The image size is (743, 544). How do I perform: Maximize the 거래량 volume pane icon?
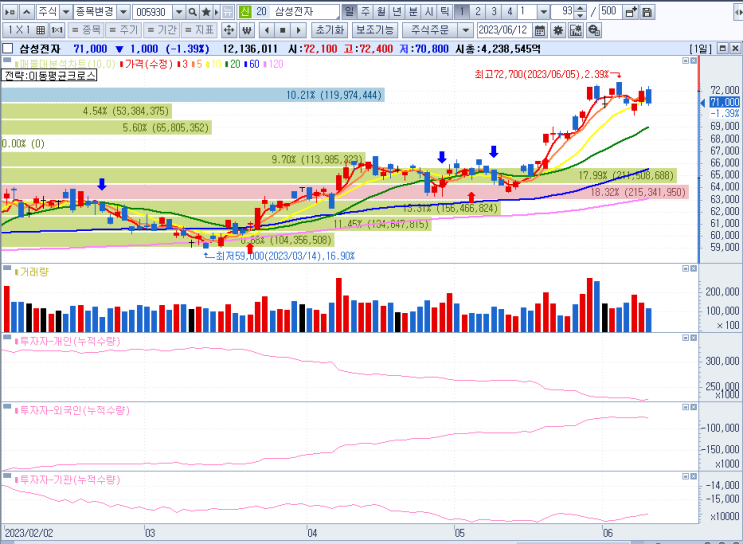pyautogui.click(x=685, y=269)
